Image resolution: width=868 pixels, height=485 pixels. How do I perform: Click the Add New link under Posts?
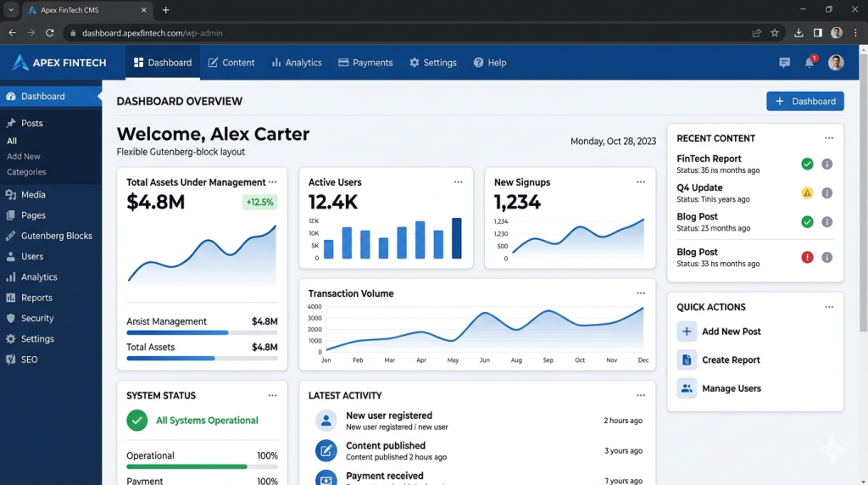click(23, 157)
